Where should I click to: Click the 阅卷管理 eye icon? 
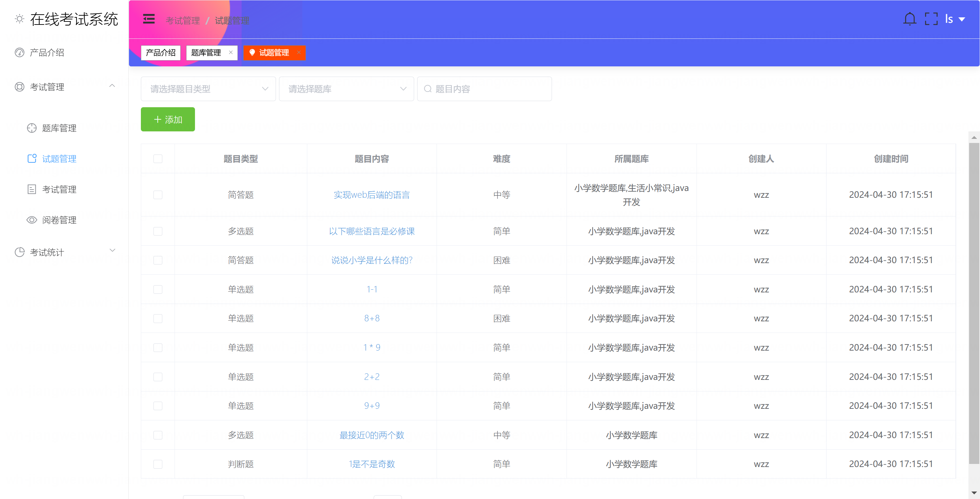coord(32,220)
